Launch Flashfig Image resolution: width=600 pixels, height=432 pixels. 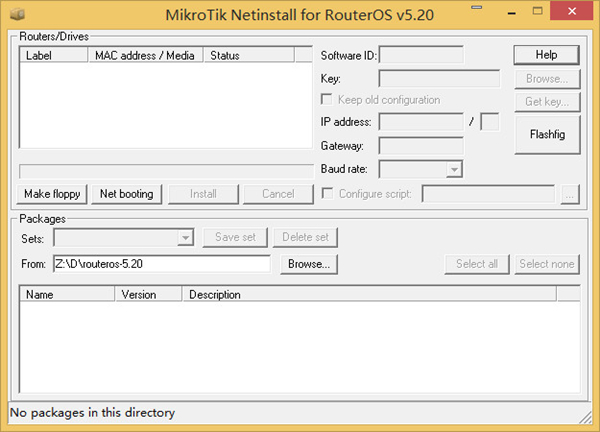[x=547, y=135]
